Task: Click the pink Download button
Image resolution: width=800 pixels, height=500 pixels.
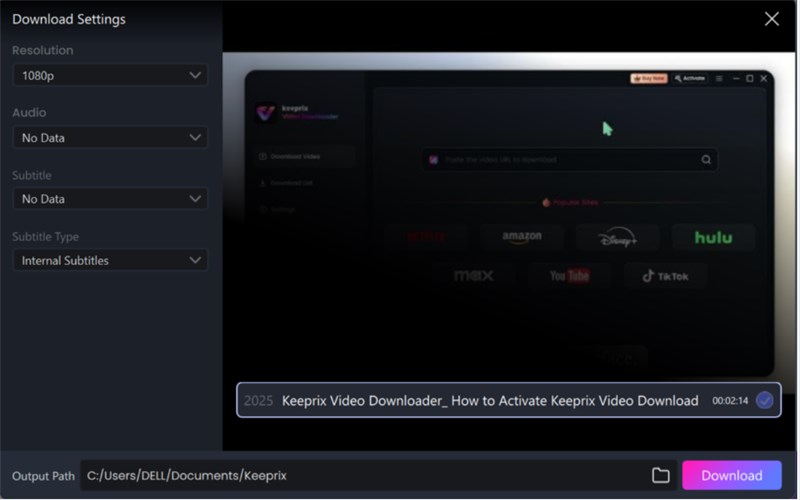Action: tap(734, 477)
